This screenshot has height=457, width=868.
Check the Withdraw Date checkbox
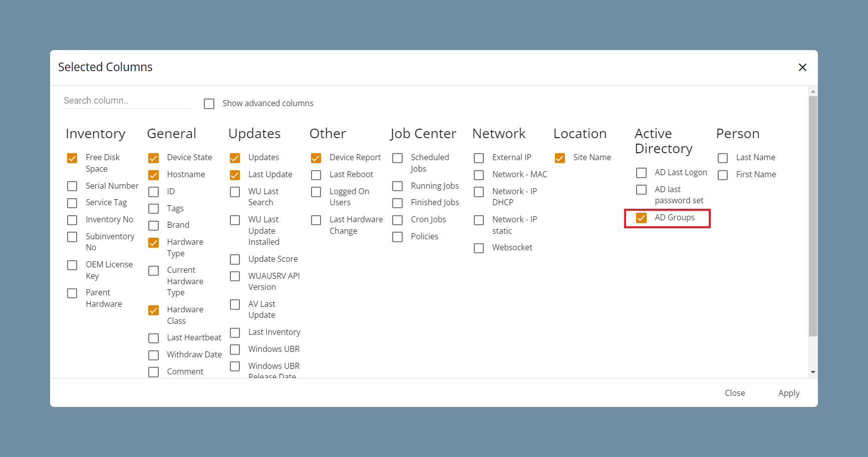click(153, 355)
